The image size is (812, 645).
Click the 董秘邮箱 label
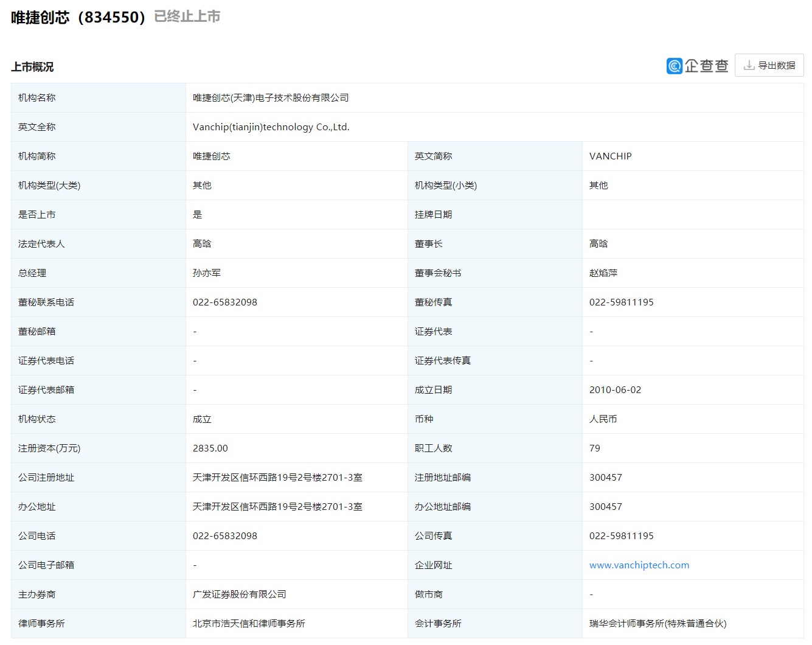pyautogui.click(x=37, y=332)
